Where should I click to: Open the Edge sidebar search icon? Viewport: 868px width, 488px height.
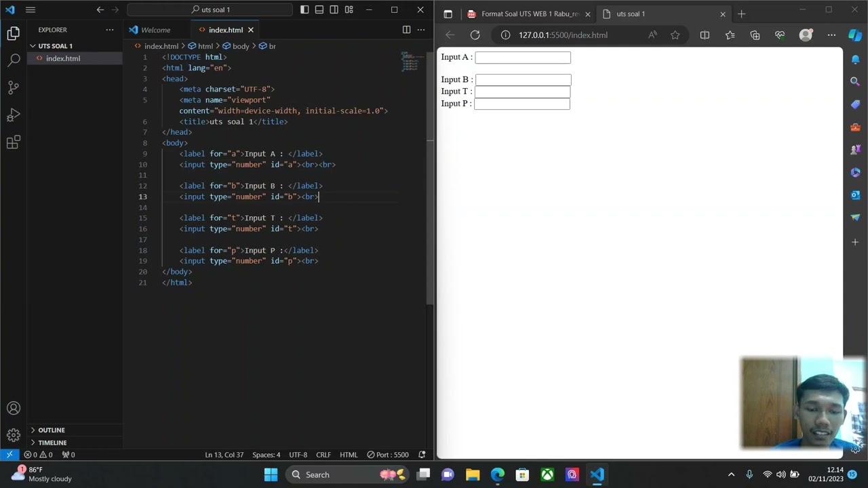click(855, 81)
